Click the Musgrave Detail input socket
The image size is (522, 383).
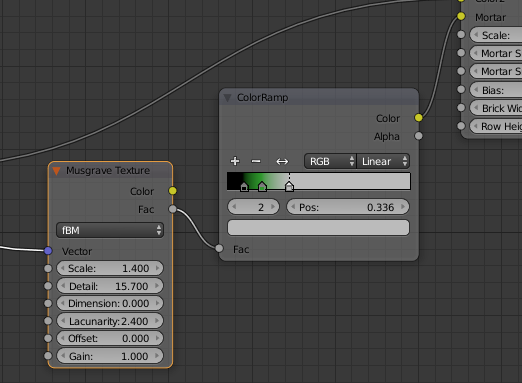point(48,286)
